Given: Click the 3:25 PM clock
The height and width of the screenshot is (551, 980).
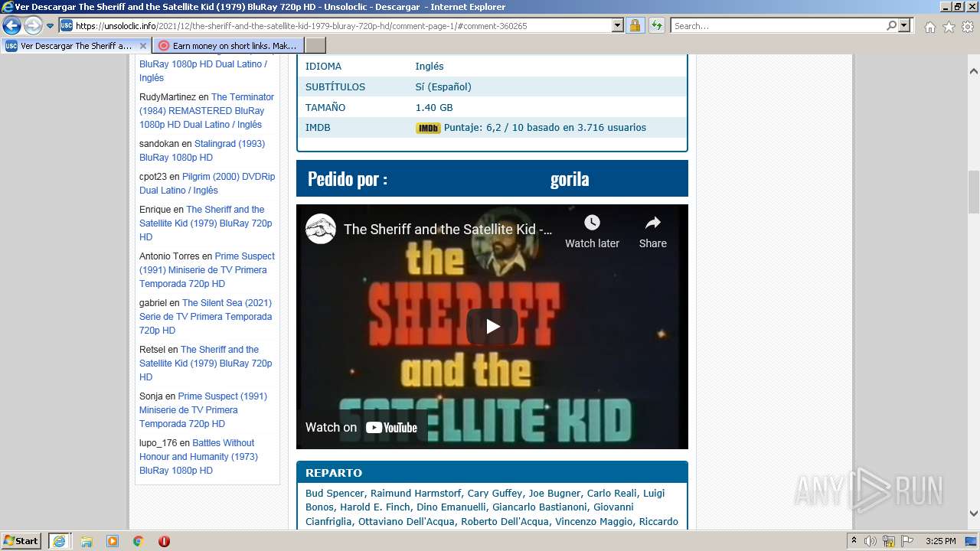Looking at the screenshot, I should coord(940,541).
